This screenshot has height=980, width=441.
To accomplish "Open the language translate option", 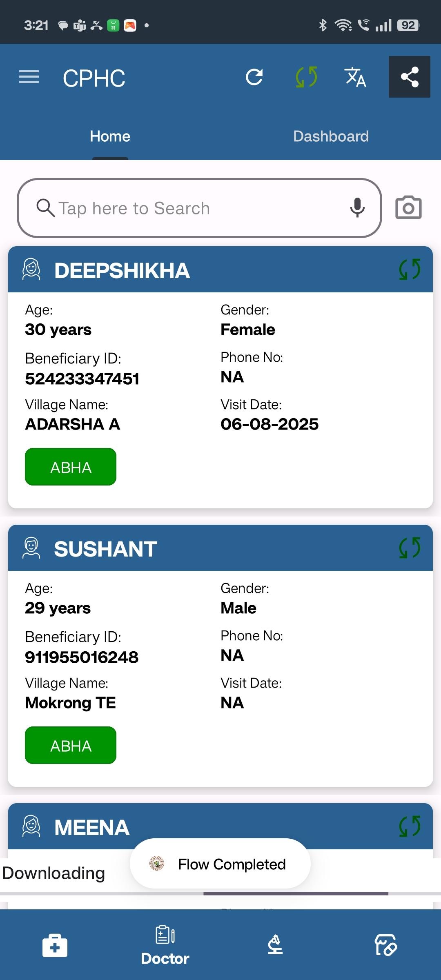I will [355, 77].
